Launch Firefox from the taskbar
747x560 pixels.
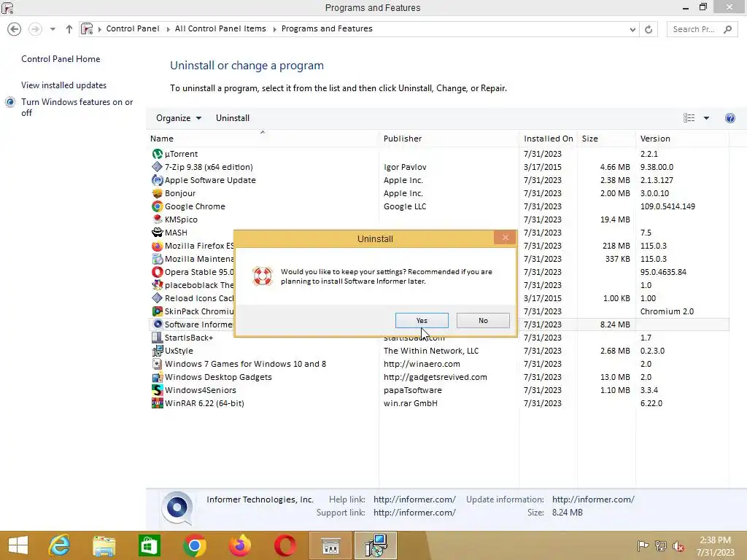[x=239, y=545]
